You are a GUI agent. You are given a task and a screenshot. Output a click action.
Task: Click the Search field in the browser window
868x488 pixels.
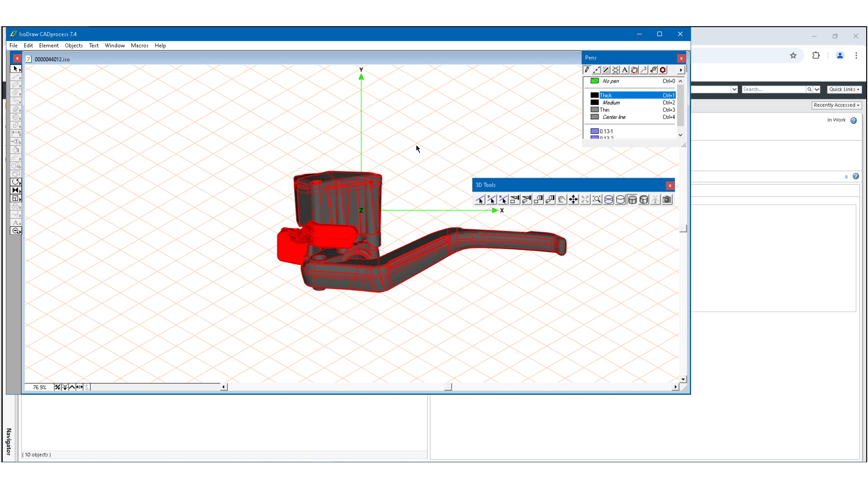tap(774, 89)
